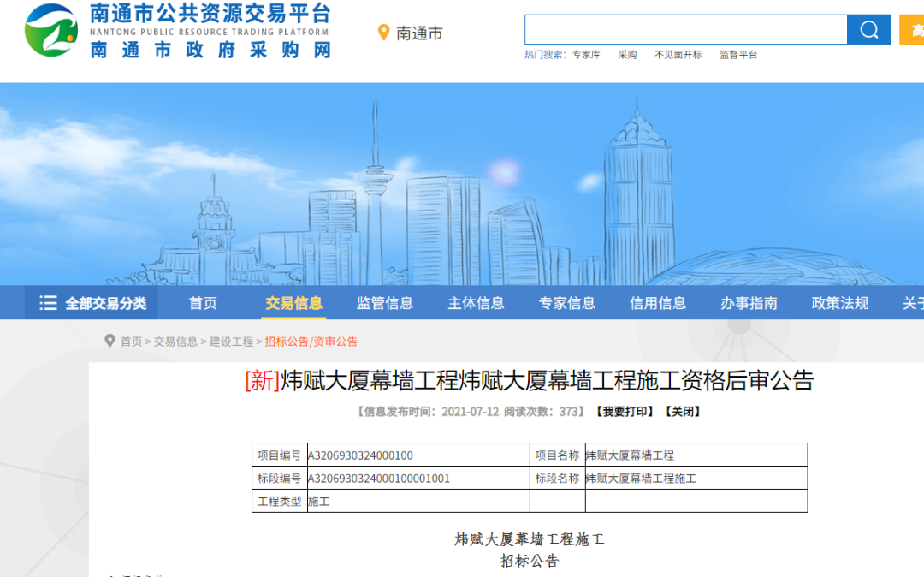This screenshot has height=577, width=924.
Task: Click the 信用信息 nav item
Action: [x=657, y=302]
